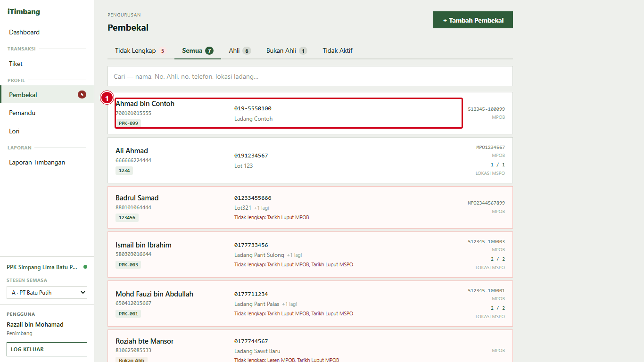Click the 1234 member badge
Viewport: 644px width, 362px height.
pyautogui.click(x=124, y=171)
